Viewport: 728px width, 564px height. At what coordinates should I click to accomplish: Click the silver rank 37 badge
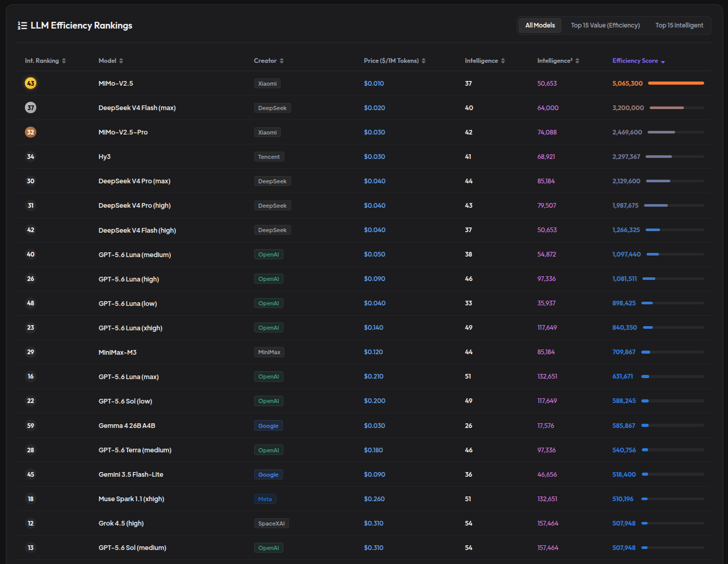(31, 108)
